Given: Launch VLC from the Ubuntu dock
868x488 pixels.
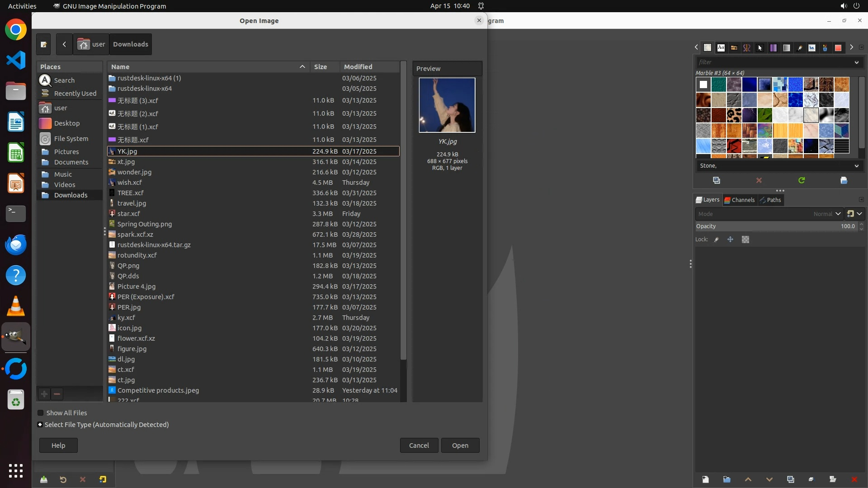Looking at the screenshot, I should (x=16, y=306).
